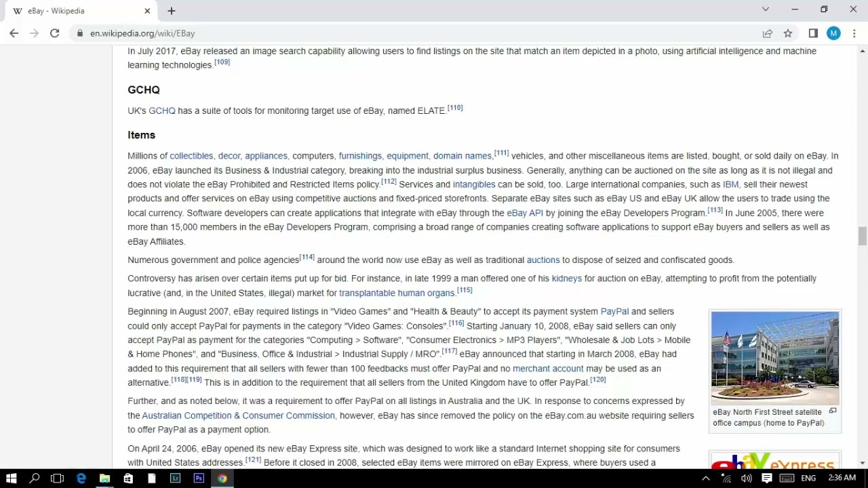Follow the auctions link
868x488 pixels.
coord(543,260)
